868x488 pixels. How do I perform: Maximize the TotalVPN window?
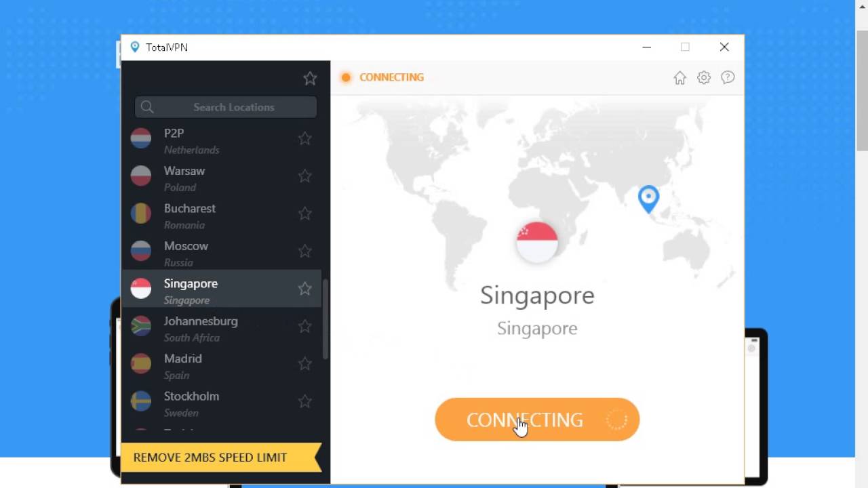(685, 47)
